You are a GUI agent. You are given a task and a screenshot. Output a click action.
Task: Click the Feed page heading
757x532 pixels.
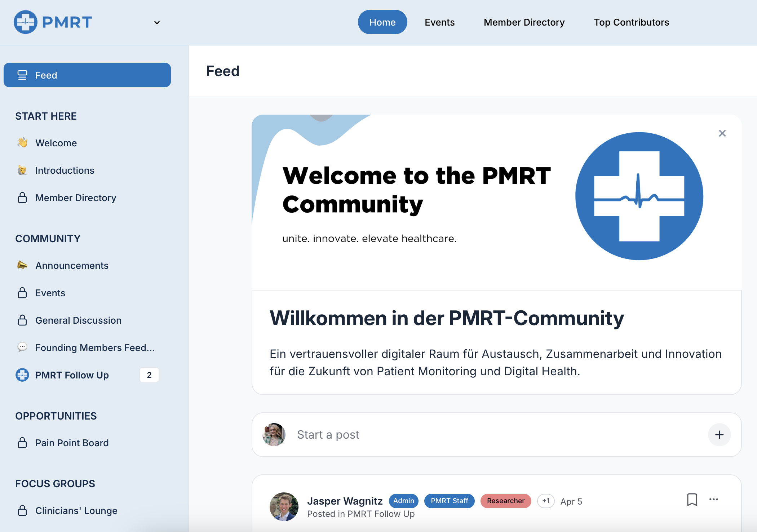pos(223,71)
